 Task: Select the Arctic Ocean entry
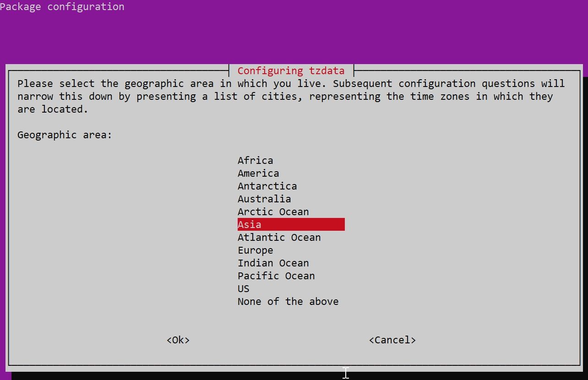[273, 212]
